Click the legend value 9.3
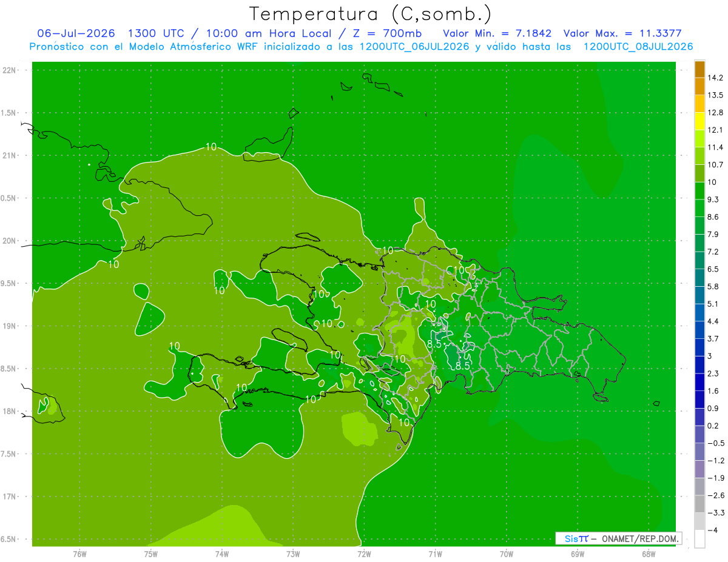The height and width of the screenshot is (562, 728). (x=713, y=199)
